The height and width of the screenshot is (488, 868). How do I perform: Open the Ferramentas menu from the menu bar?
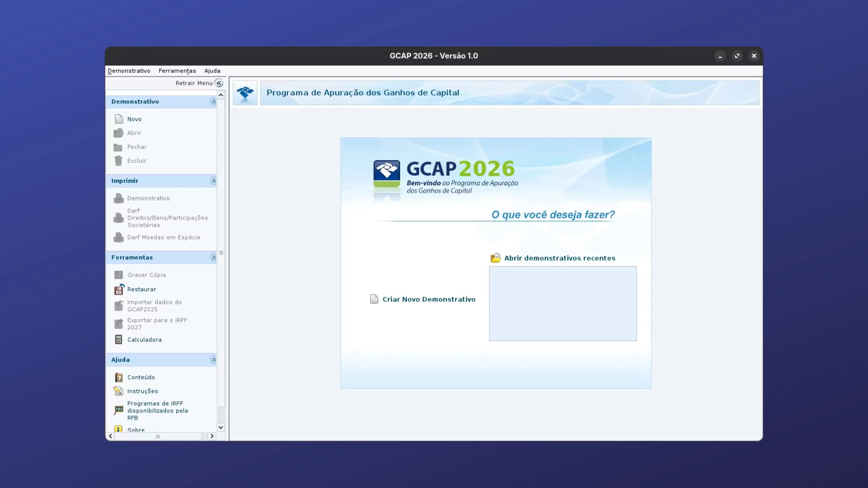177,71
